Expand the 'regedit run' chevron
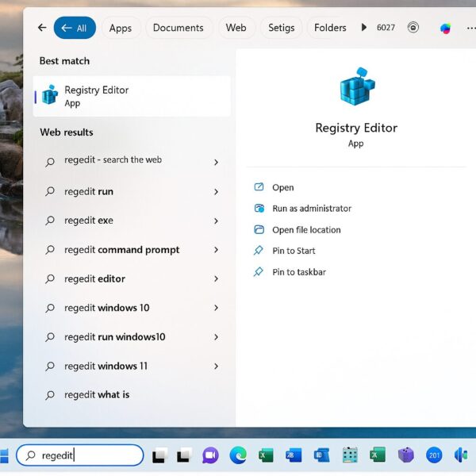The height and width of the screenshot is (476, 476). 216,192
